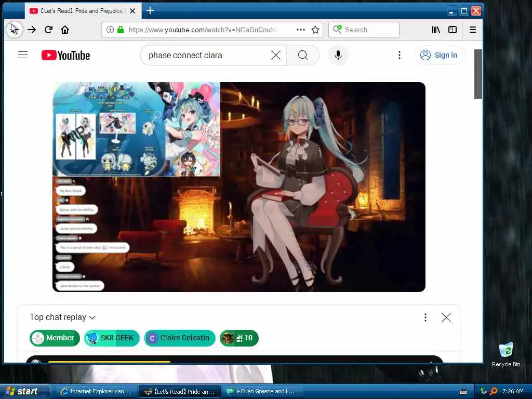This screenshot has height=399, width=532.
Task: Click the keyboard icon in the taskbar
Action: (463, 392)
